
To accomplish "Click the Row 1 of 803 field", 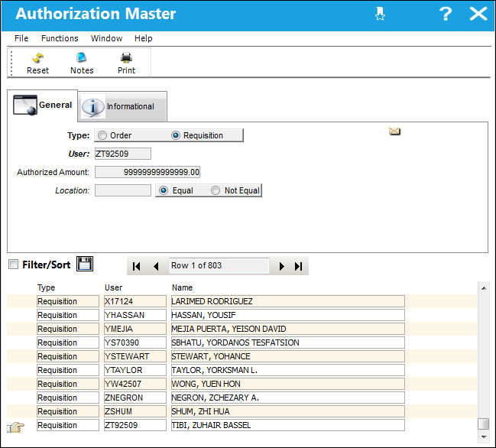I will tap(219, 265).
